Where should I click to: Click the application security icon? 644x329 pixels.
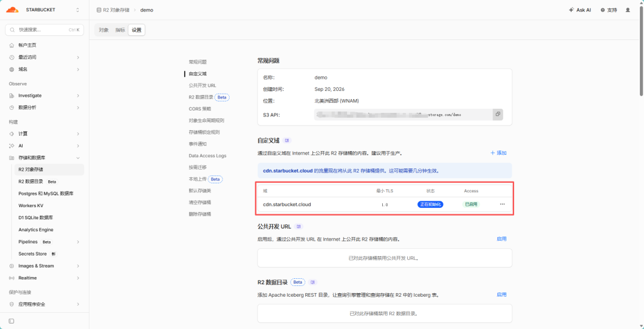coord(11,305)
